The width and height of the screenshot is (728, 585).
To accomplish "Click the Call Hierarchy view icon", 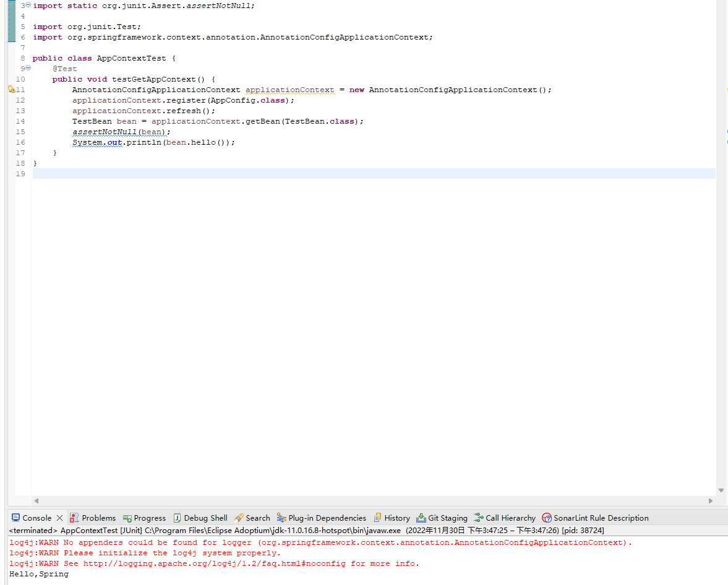I will coord(479,518).
